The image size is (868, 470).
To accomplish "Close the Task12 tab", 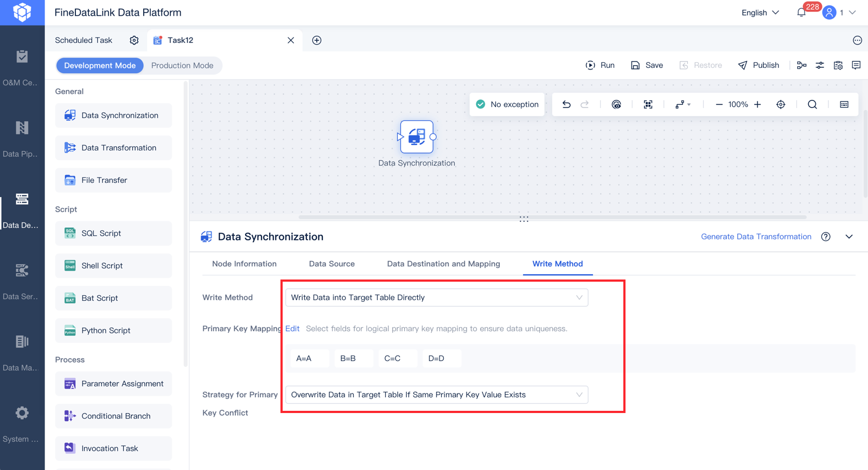I will (x=291, y=40).
